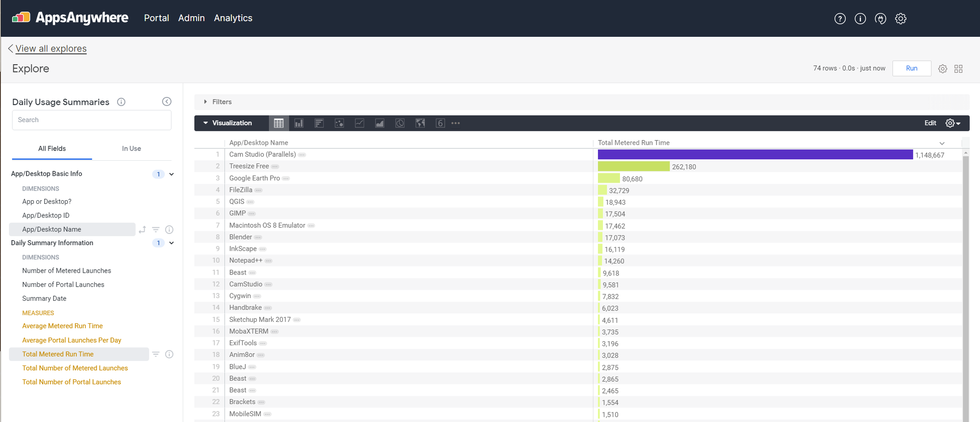980x422 pixels.
Task: Switch to the In Use tab
Action: pos(131,149)
